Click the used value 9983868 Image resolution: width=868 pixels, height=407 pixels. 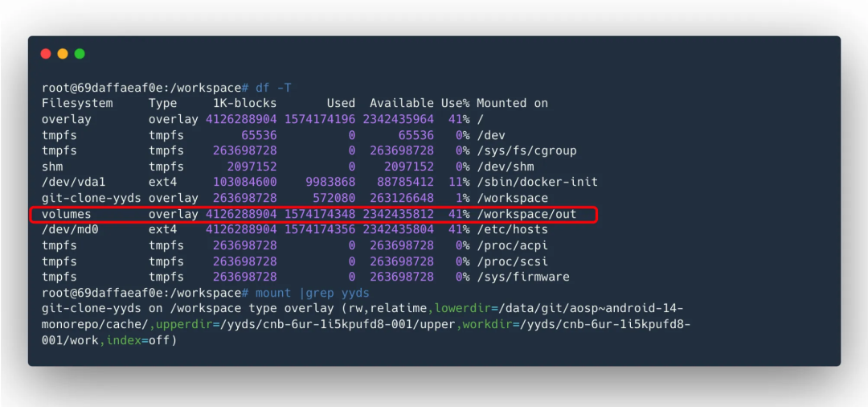[330, 182]
